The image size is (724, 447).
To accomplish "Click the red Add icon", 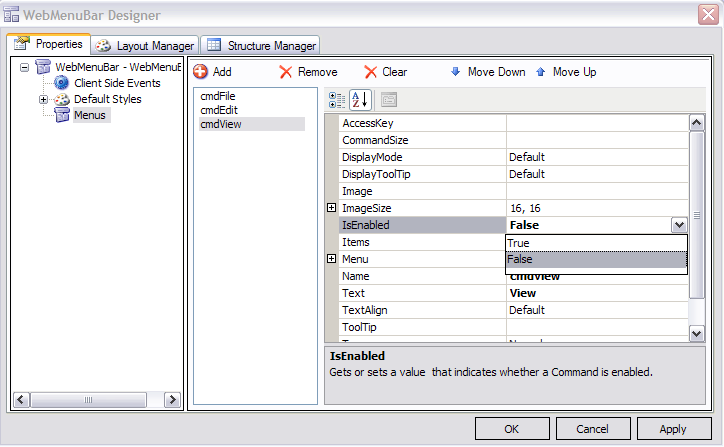I will click(x=200, y=72).
